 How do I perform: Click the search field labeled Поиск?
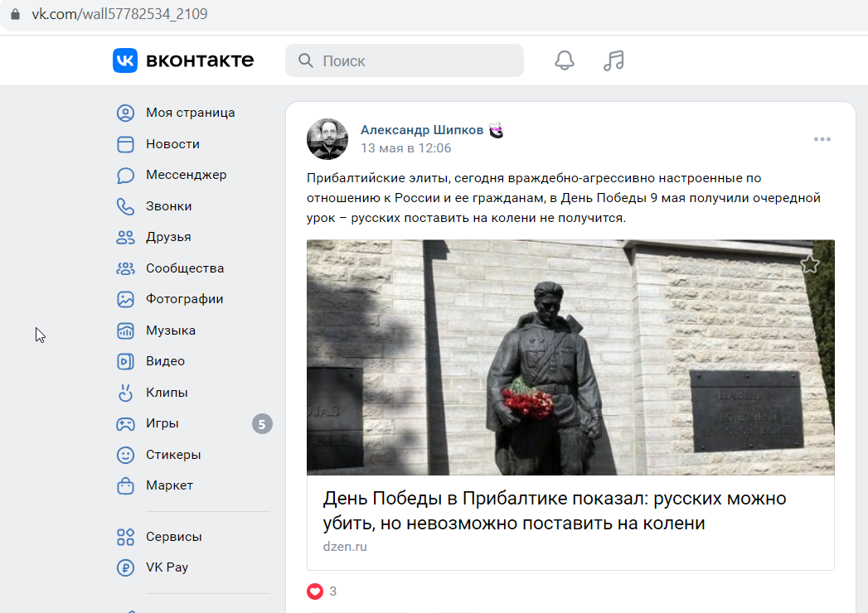(x=404, y=60)
